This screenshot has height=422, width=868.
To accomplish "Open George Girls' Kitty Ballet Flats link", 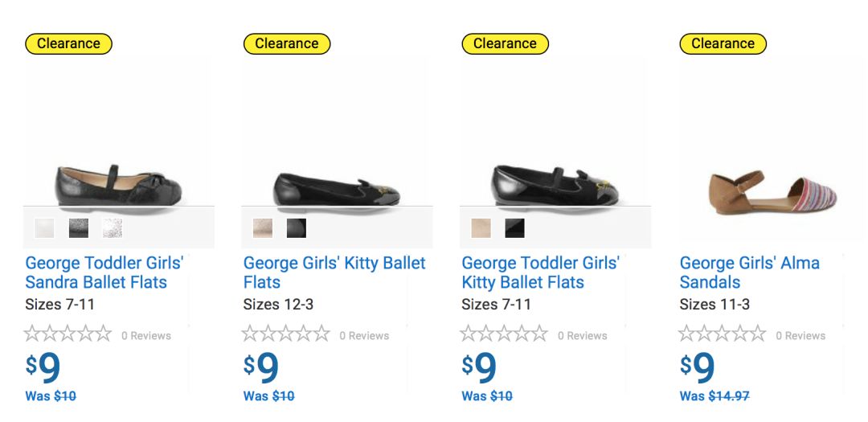I will [334, 272].
